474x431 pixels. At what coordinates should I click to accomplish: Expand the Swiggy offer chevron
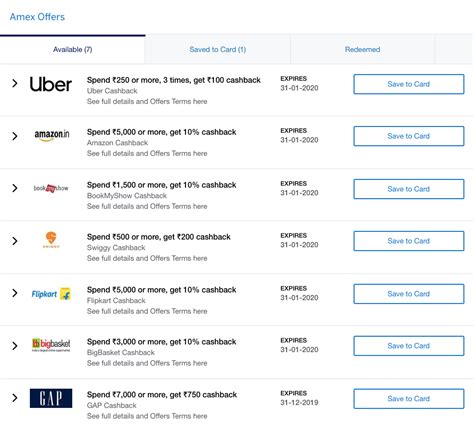tap(15, 241)
